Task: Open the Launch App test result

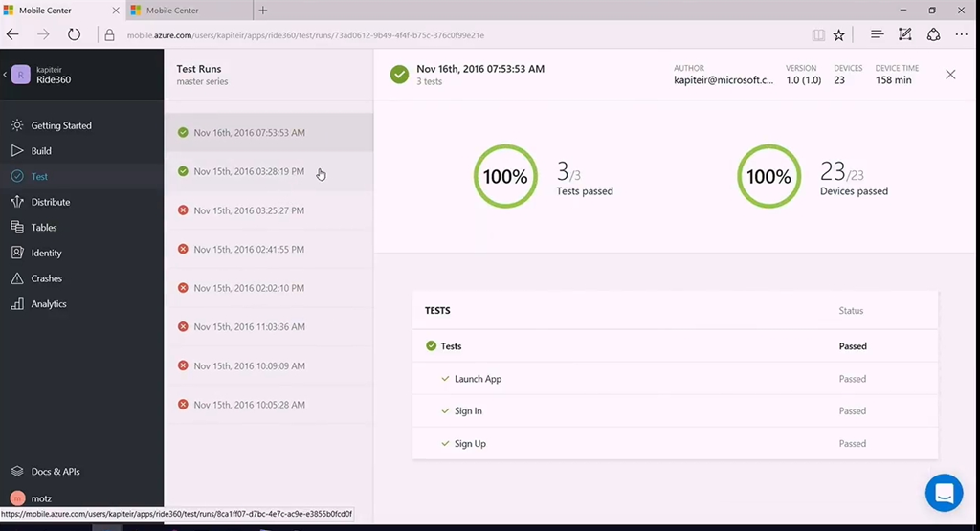Action: [478, 379]
